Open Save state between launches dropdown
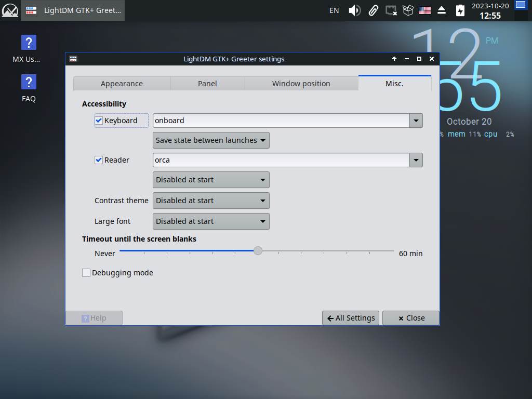The width and height of the screenshot is (532, 399). coord(211,140)
